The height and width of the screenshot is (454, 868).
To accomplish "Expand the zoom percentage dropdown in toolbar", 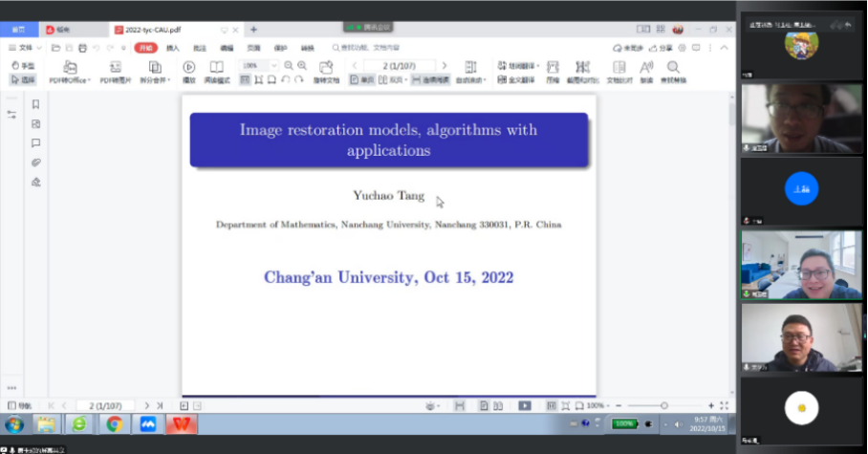I will (274, 65).
